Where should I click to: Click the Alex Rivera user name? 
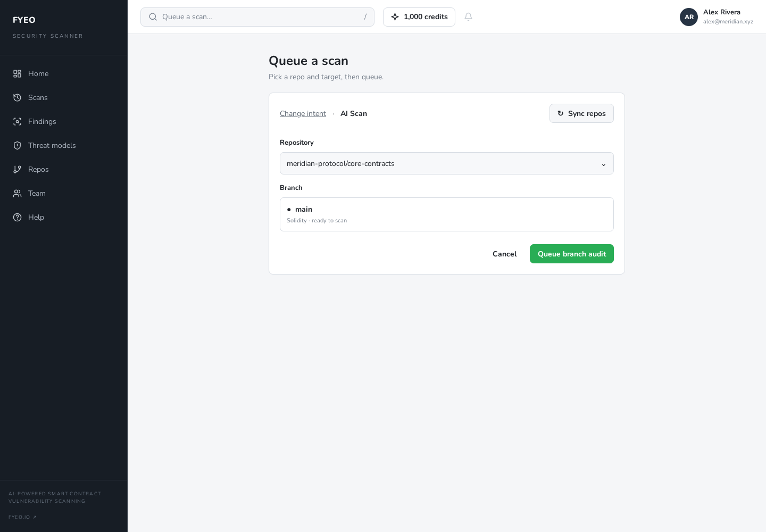point(722,12)
